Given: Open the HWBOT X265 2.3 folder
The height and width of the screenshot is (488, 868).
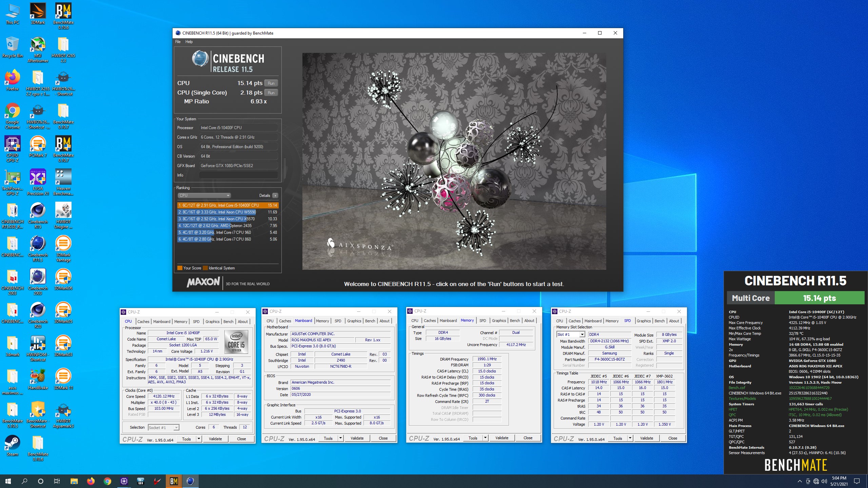Looking at the screenshot, I should click(x=63, y=49).
